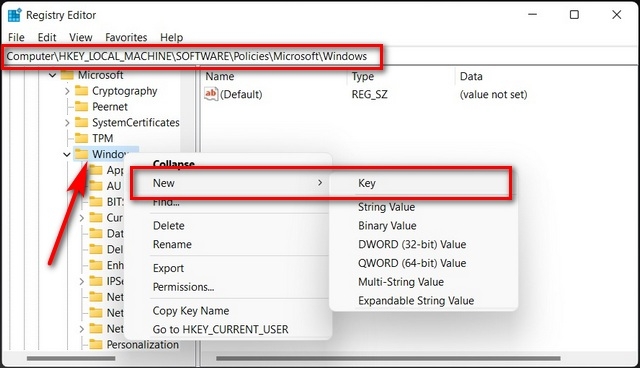640x368 pixels.
Task: Minimize the Registry Editor window
Action: (x=532, y=15)
